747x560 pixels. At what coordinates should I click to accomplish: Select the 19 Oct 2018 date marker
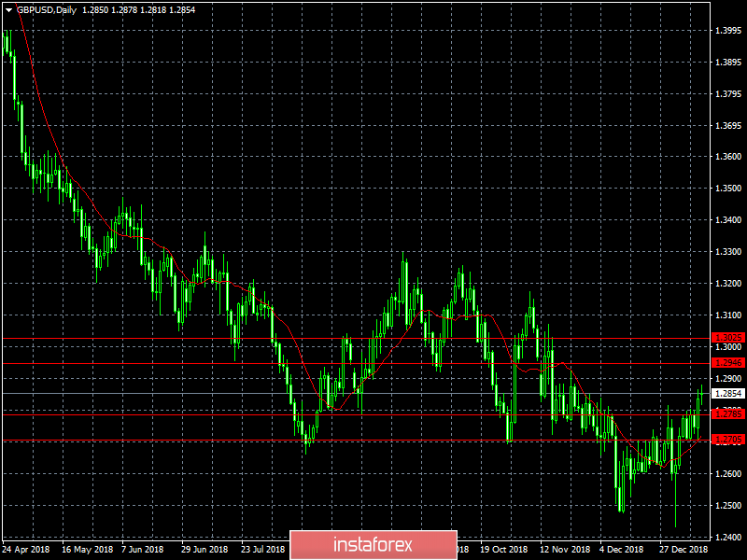503,549
